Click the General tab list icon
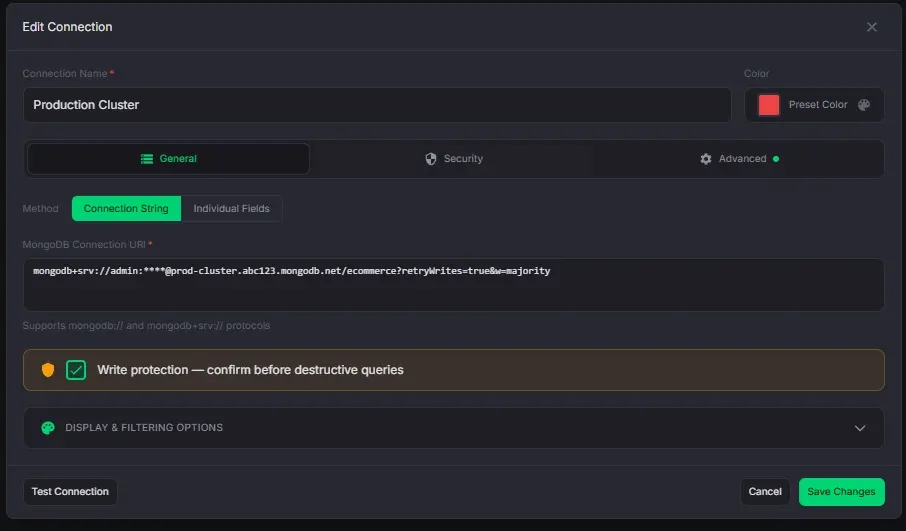Image resolution: width=906 pixels, height=531 pixels. (x=147, y=159)
